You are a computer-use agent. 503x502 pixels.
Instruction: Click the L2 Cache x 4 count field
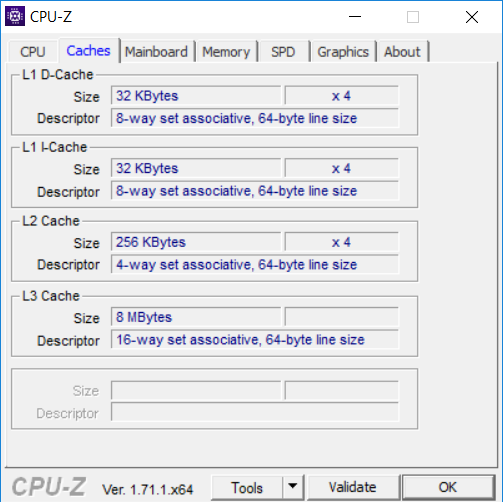(342, 242)
